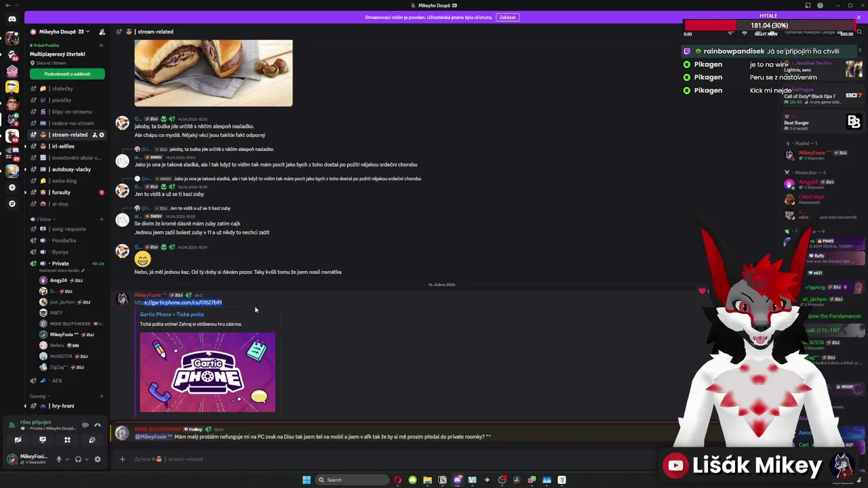Screen dimensions: 868x488
Task: Open User Settings gear icon
Action: coord(98,459)
